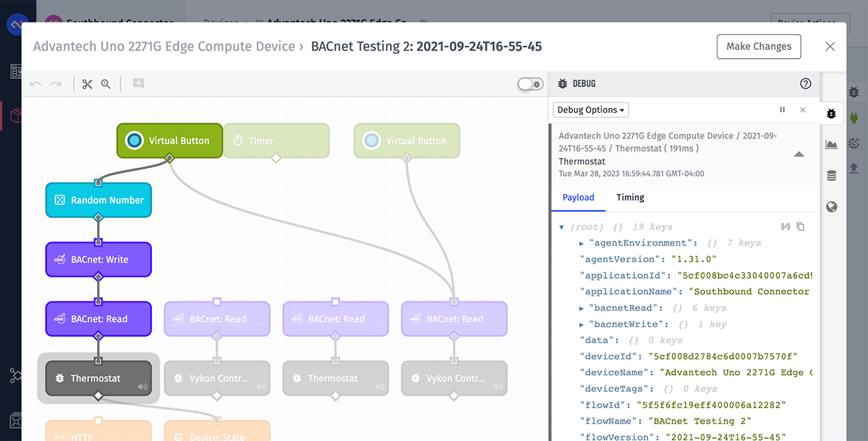The image size is (868, 441).
Task: Click the speaker icon on the dark Thermostat node
Action: [x=142, y=387]
